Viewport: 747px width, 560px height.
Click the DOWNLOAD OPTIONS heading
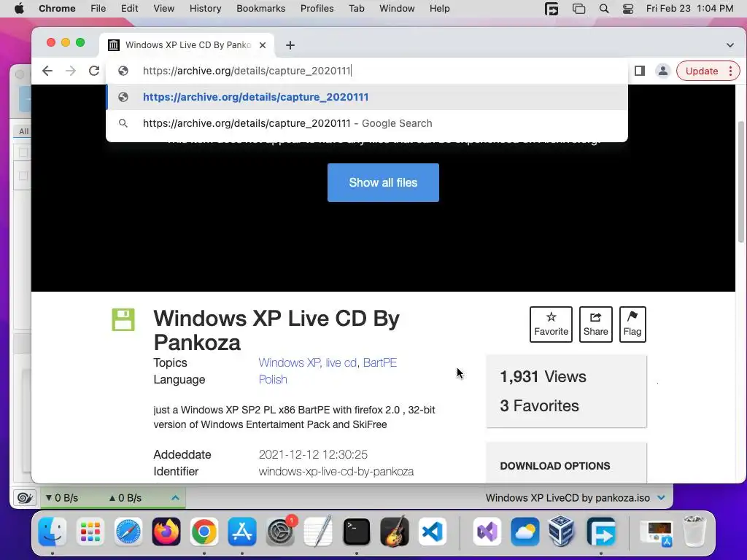coord(555,466)
